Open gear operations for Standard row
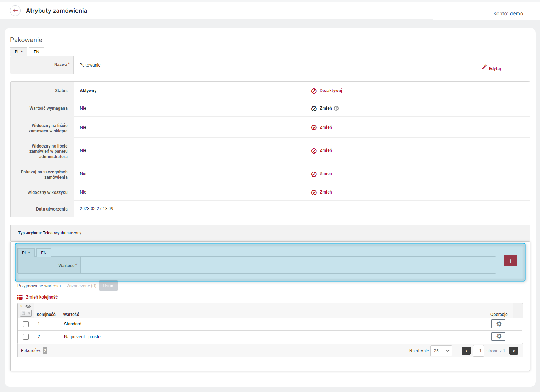 (498, 324)
